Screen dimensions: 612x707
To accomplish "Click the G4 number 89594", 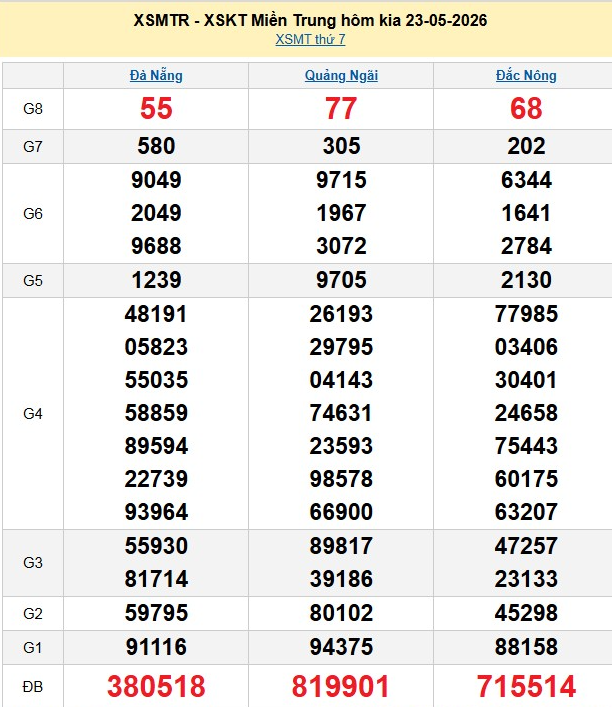I will coord(156,446).
